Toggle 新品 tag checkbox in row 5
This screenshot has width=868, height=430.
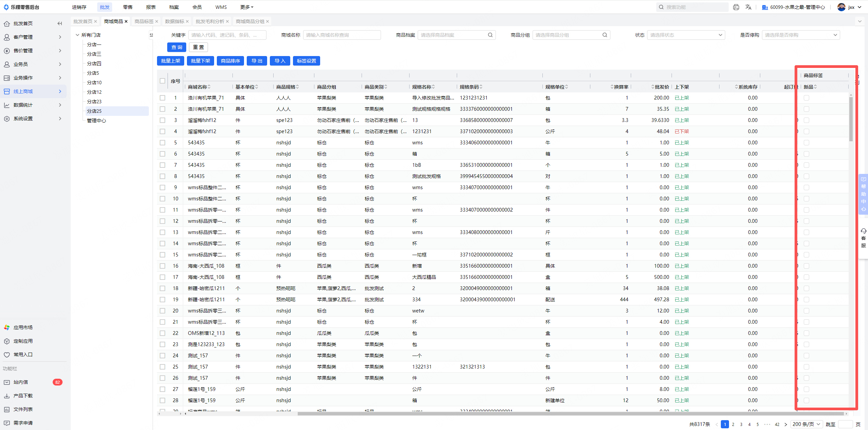point(806,143)
